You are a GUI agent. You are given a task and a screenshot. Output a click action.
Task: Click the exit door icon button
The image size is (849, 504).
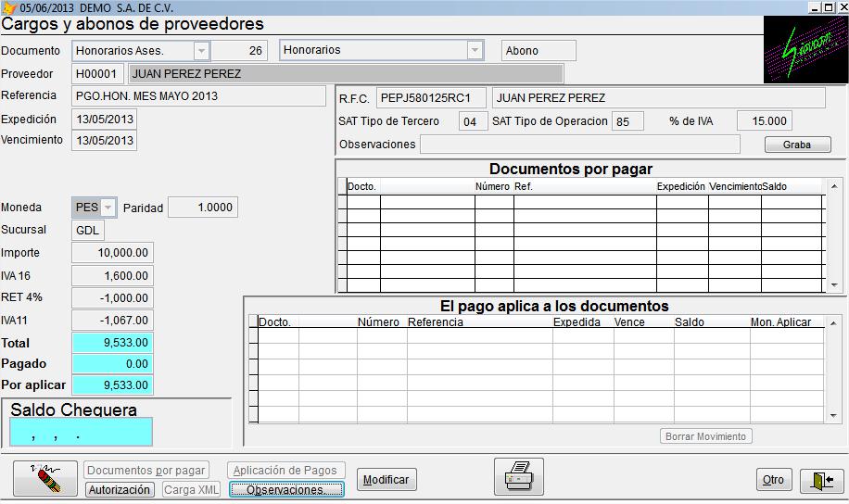coord(821,480)
